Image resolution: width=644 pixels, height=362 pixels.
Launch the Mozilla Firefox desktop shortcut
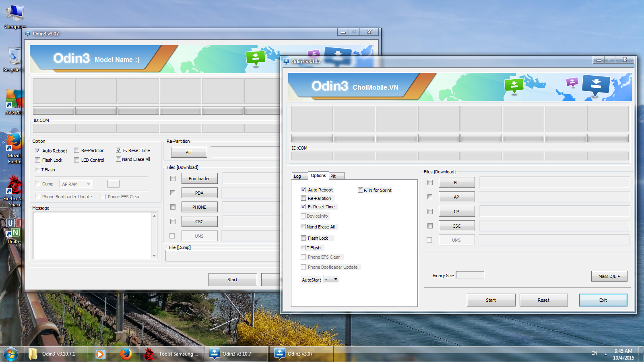coord(14,149)
